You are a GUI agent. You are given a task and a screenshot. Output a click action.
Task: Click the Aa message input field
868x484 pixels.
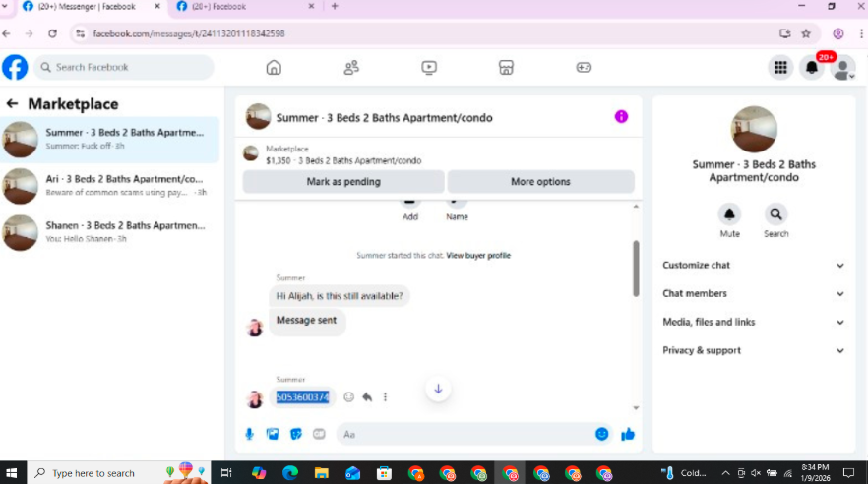click(465, 434)
